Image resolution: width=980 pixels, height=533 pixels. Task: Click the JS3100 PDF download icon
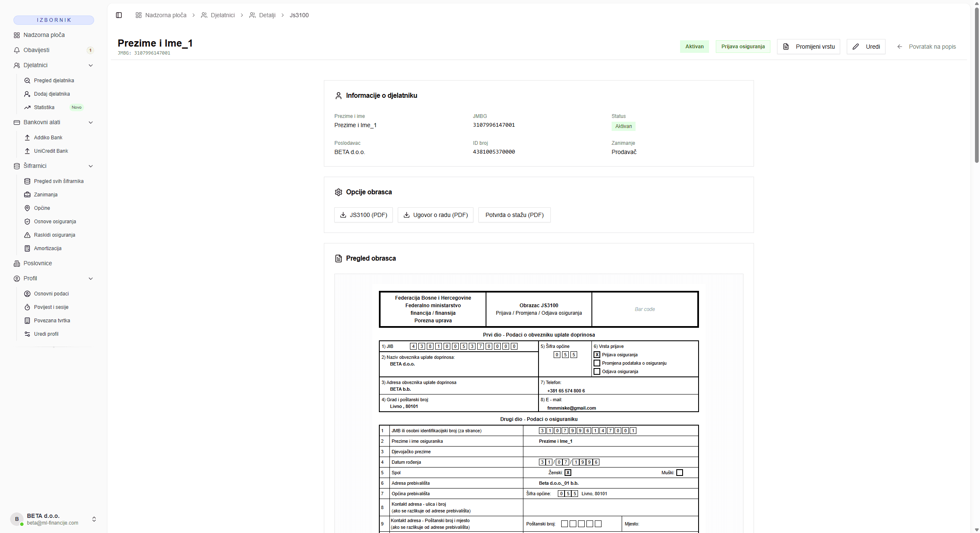(343, 215)
